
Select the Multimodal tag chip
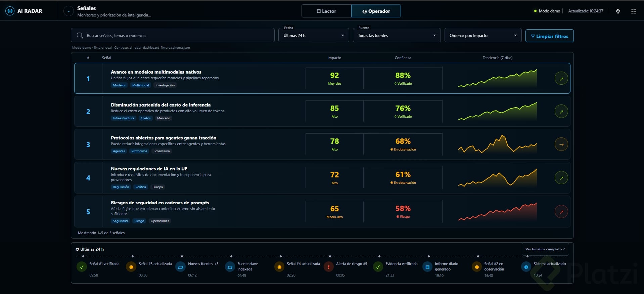[x=140, y=85]
